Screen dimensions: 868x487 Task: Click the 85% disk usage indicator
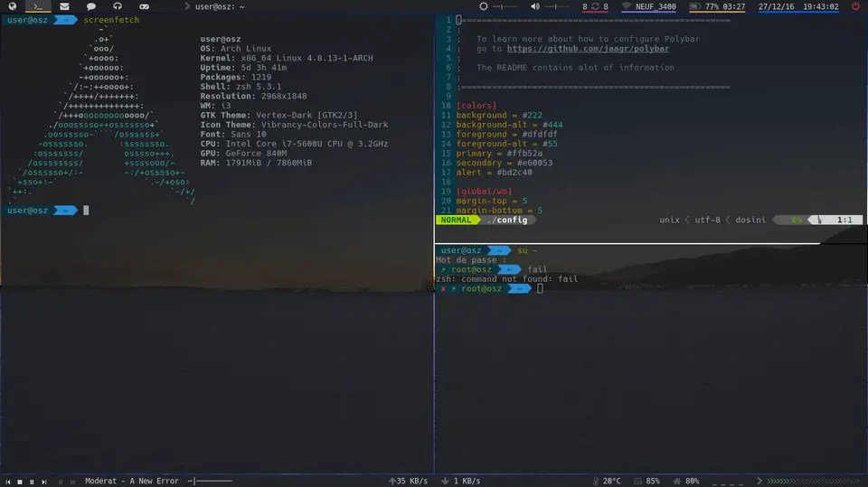click(647, 481)
